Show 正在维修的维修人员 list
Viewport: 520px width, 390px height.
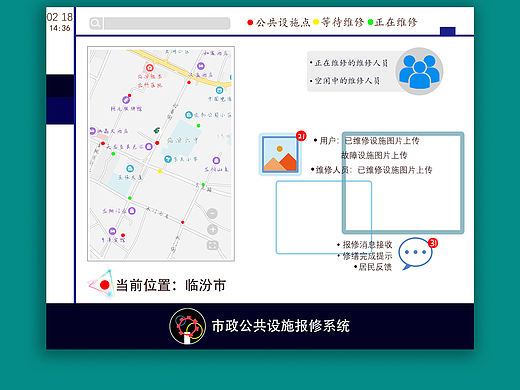click(349, 63)
